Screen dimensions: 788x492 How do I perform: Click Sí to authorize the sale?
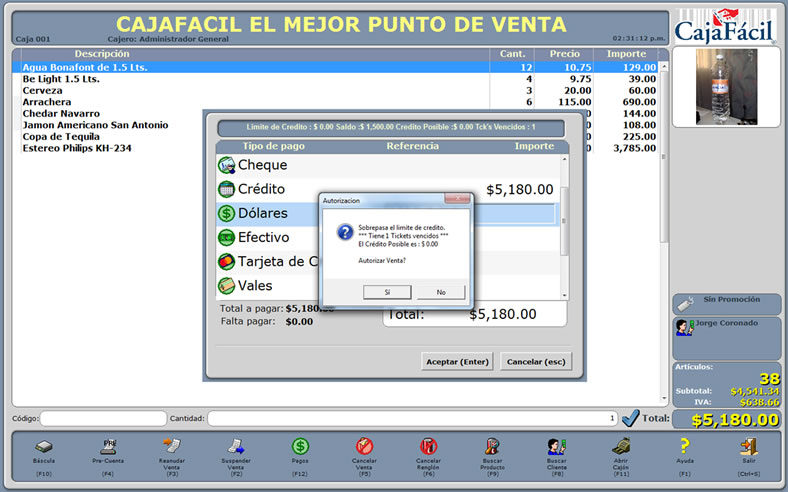pos(387,292)
